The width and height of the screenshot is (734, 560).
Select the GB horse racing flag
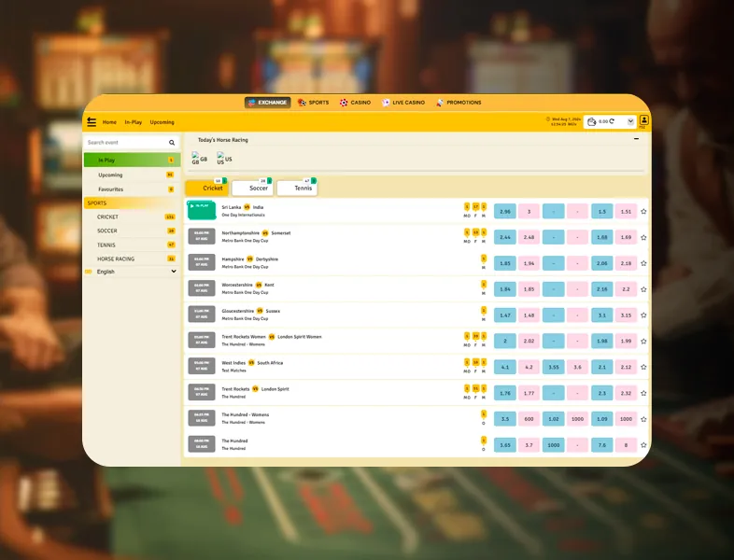pyautogui.click(x=200, y=159)
